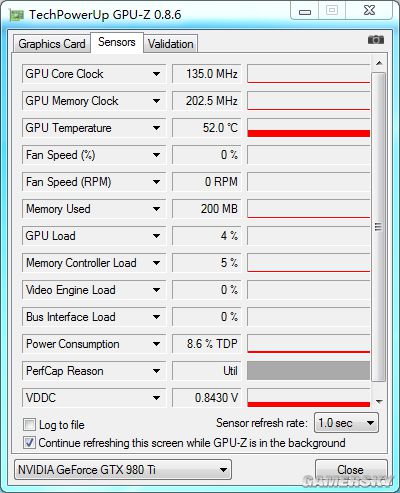Click the Close button
Screen dimensions: 400x493
(351, 470)
